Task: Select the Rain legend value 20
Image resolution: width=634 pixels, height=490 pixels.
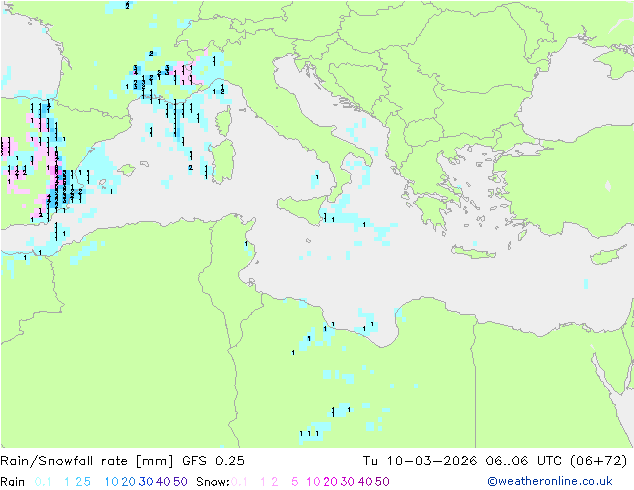Action: 128,482
